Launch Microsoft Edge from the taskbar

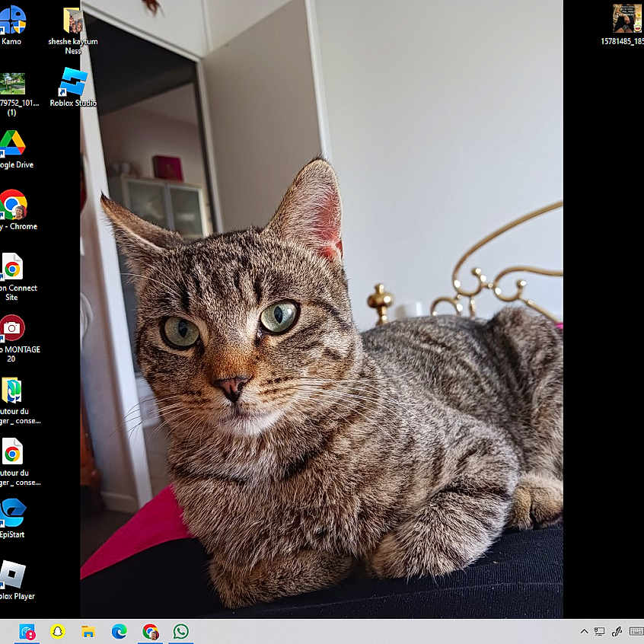[x=119, y=631]
